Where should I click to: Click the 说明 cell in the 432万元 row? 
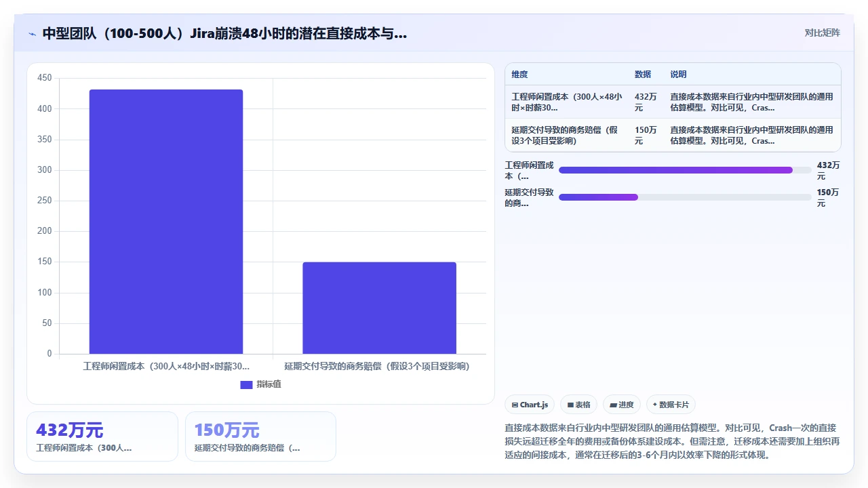pos(751,102)
